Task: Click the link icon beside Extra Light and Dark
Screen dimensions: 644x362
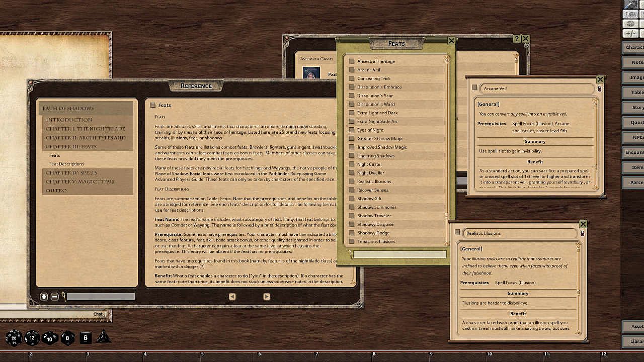Action: pyautogui.click(x=352, y=113)
